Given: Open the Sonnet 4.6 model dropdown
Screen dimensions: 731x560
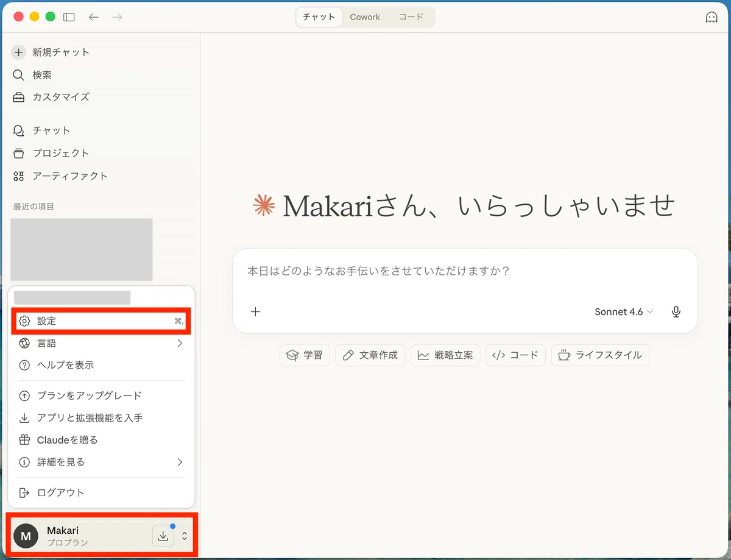Looking at the screenshot, I should [x=624, y=312].
